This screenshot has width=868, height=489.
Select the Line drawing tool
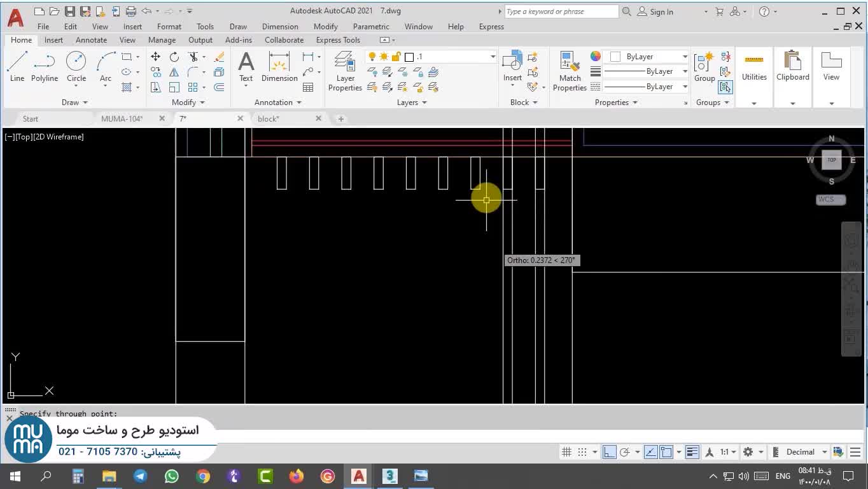coord(17,67)
